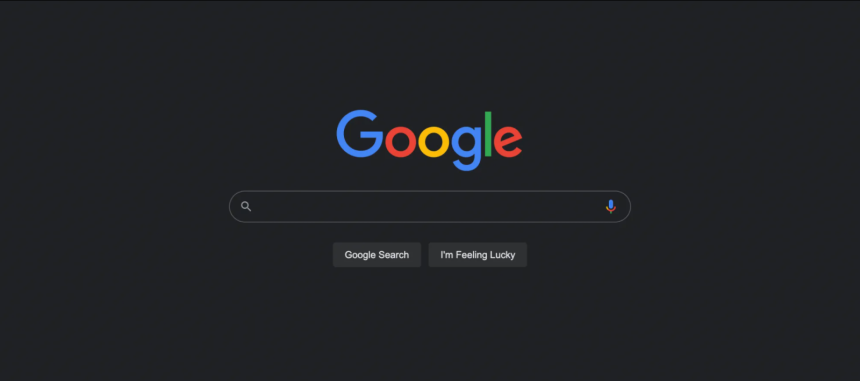
Task: Click the Google Search button
Action: coord(377,255)
